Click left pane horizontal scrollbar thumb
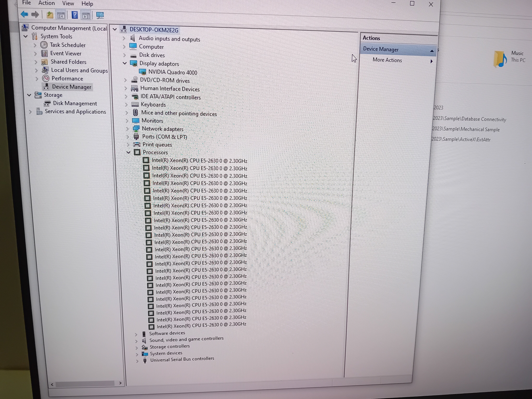The width and height of the screenshot is (532, 399). [x=85, y=384]
